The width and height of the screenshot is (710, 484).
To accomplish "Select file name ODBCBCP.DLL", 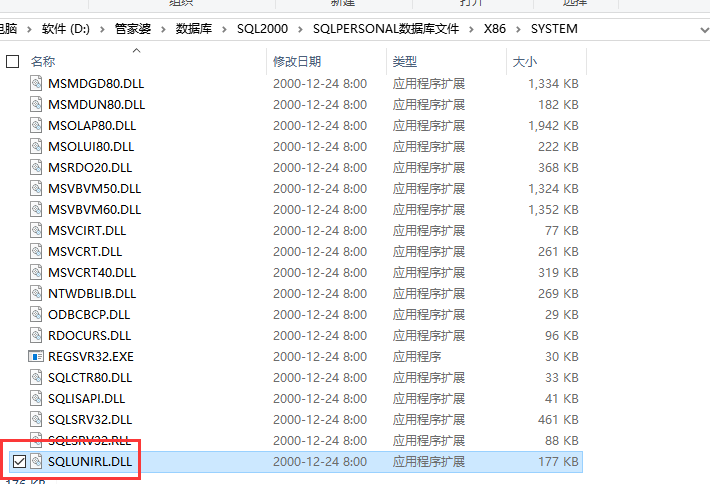I will click(x=89, y=315).
